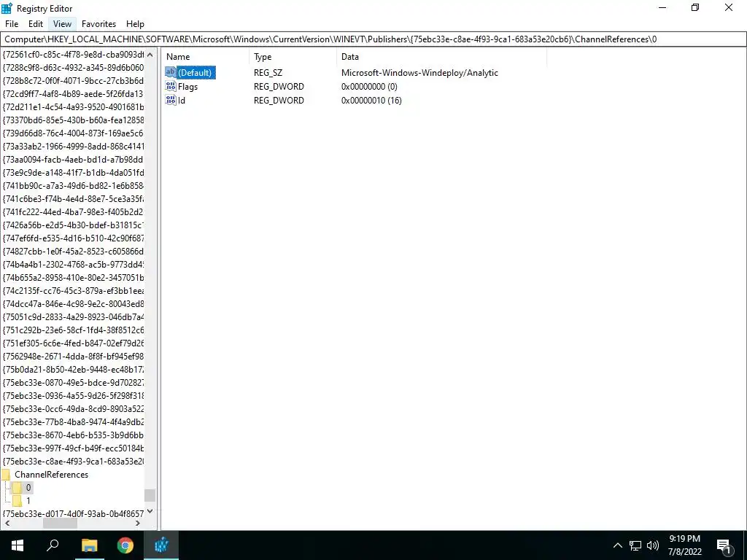Select tree key {739d66d8-76c4-4004-873f
The width and height of the screenshot is (747, 560).
pyautogui.click(x=73, y=133)
